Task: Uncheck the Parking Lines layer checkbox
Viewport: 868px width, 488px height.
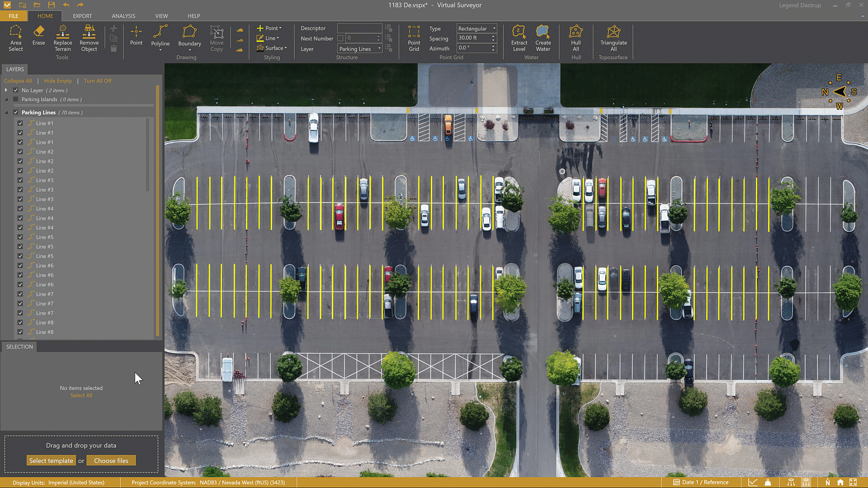Action: [16, 113]
